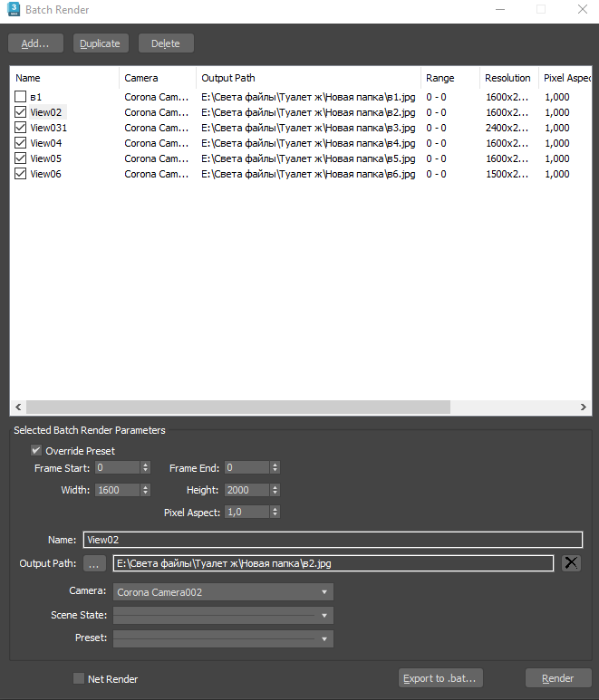Viewport: 599px width, 700px height.
Task: Click the Height spinner arrows
Action: tap(275, 490)
